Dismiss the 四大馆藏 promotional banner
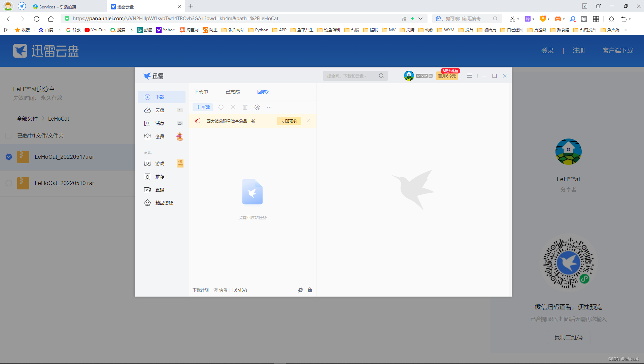Image resolution: width=644 pixels, height=364 pixels. coord(308,121)
